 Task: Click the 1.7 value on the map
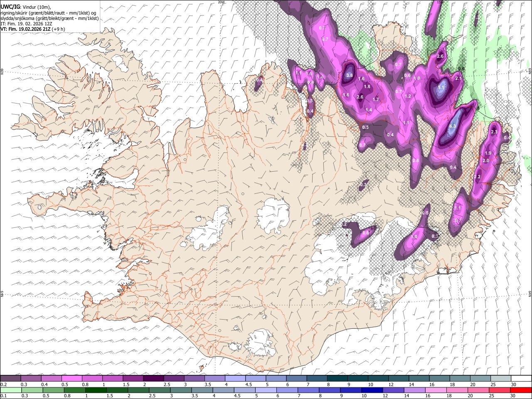coord(376,99)
